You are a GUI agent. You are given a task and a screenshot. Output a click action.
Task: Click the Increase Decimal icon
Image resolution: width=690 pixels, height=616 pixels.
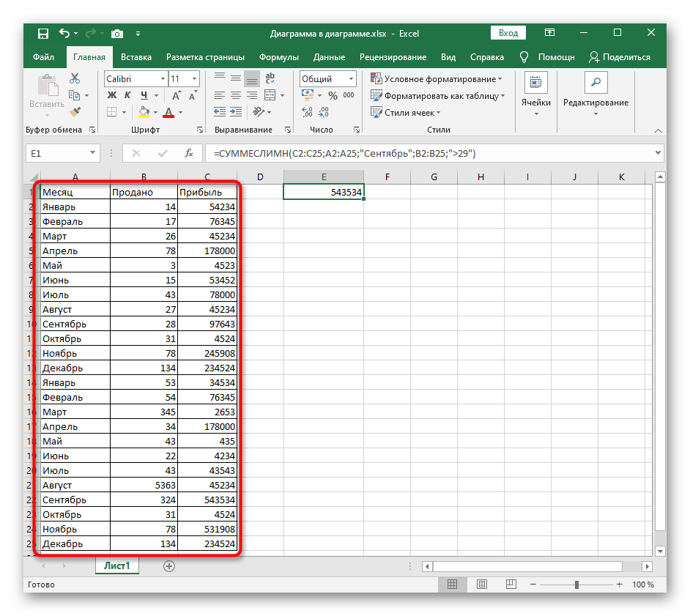click(307, 112)
